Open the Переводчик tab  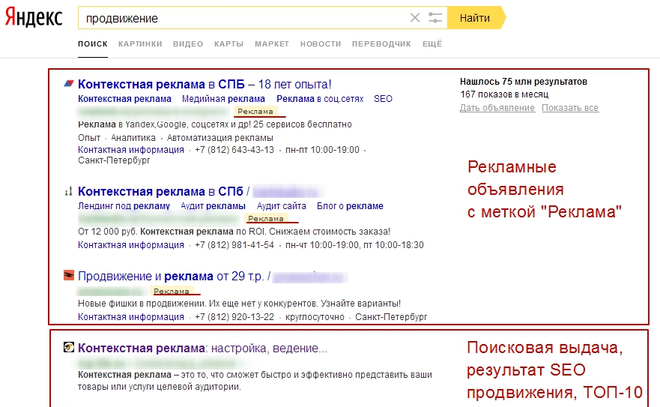pyautogui.click(x=381, y=44)
